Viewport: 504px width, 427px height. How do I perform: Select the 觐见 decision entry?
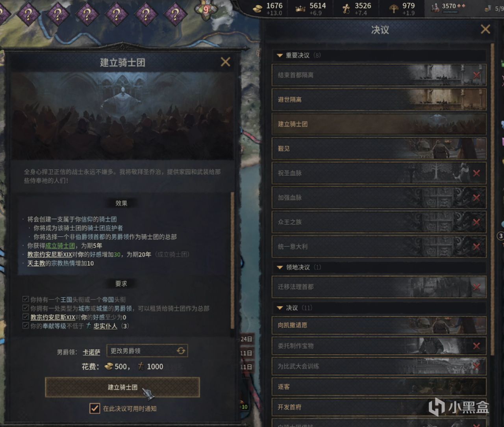[x=379, y=149]
